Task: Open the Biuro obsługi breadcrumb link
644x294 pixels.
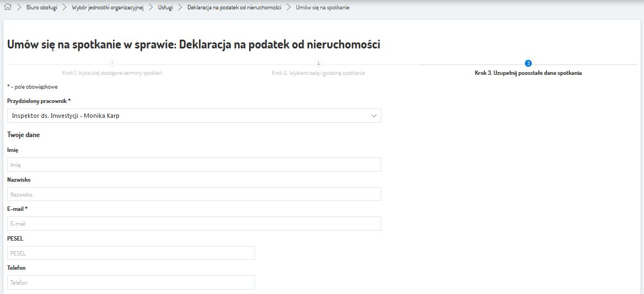Action: pyautogui.click(x=41, y=8)
